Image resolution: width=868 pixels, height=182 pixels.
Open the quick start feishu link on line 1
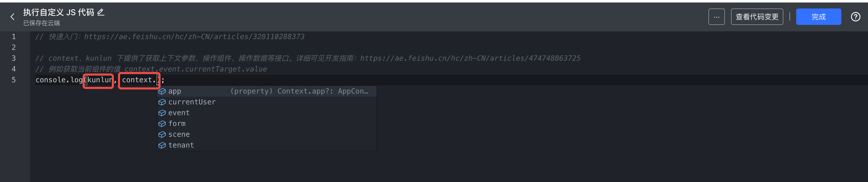(x=194, y=37)
